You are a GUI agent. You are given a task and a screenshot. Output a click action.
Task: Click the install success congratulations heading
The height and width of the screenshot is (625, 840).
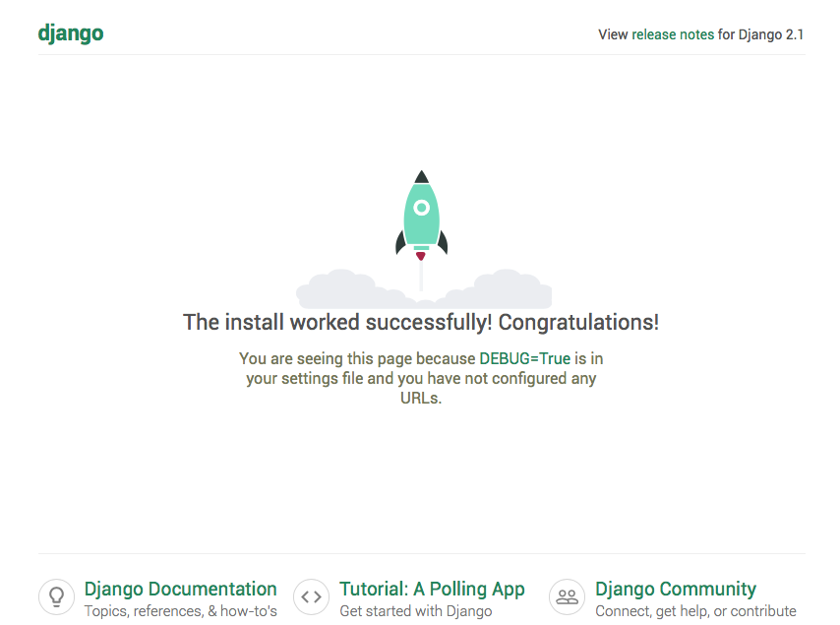tap(421, 322)
